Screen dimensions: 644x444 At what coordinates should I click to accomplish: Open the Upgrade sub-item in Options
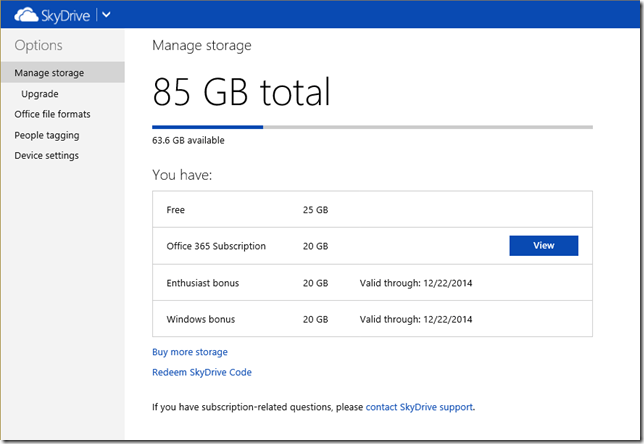(40, 94)
